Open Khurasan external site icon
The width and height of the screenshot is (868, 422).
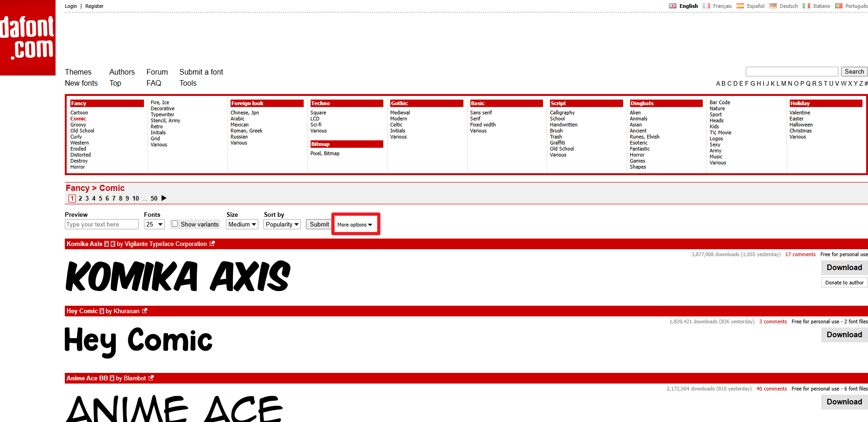(x=144, y=311)
